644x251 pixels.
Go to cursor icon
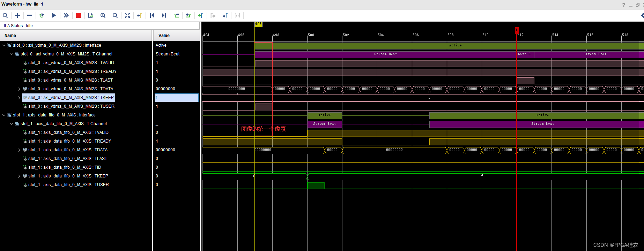140,15
